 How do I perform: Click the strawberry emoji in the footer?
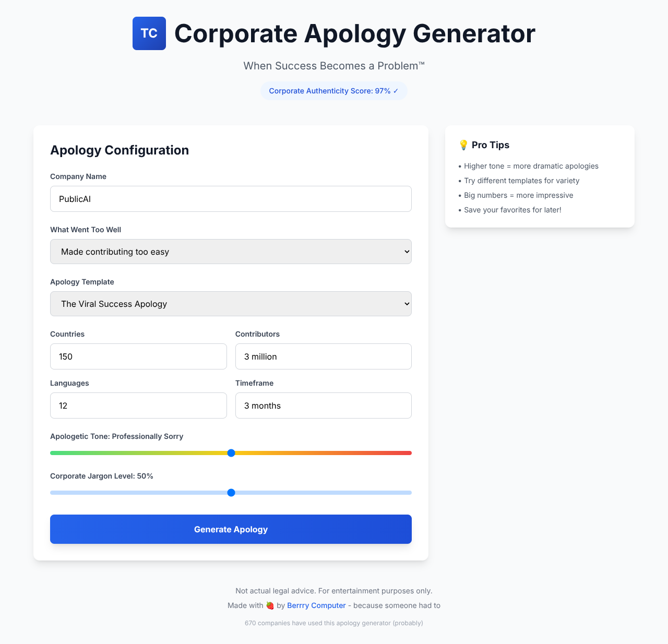[270, 605]
